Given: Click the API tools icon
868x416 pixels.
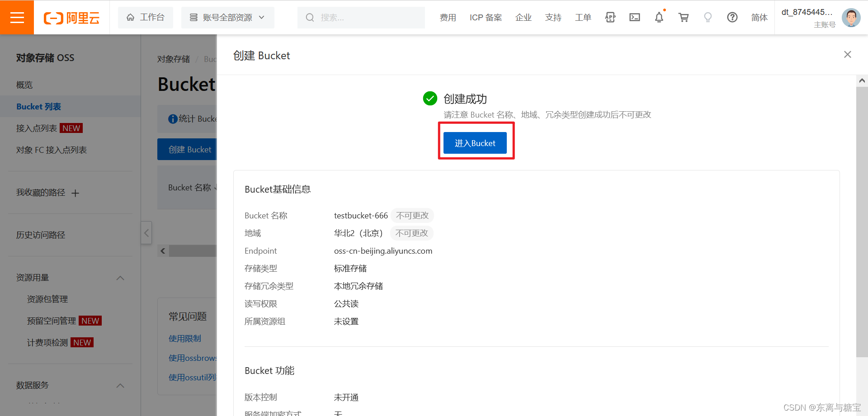Looking at the screenshot, I should [x=610, y=17].
